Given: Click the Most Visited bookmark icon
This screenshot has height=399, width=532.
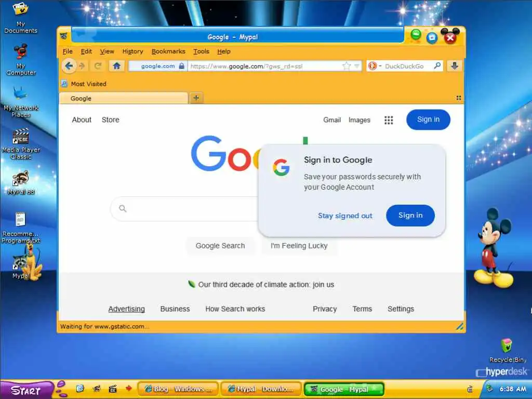Looking at the screenshot, I should (64, 84).
